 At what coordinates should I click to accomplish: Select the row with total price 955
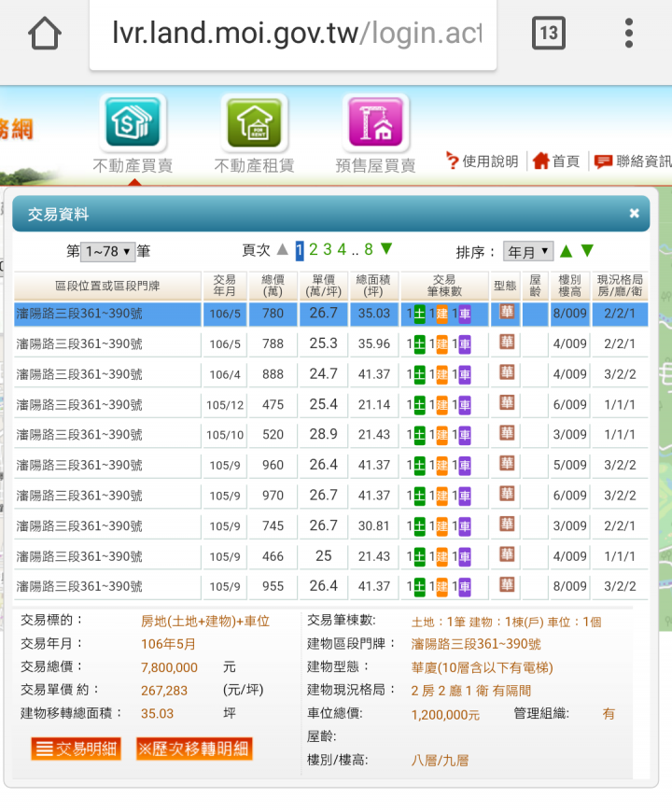point(330,586)
